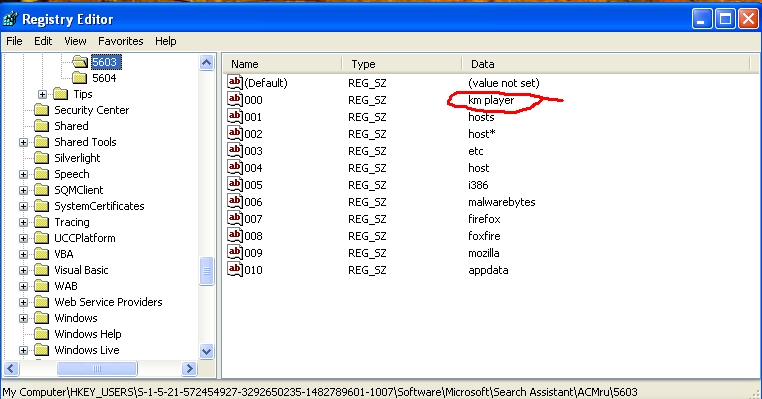This screenshot has height=399, width=762.
Task: Expand the UCCPlatform key
Action: point(23,239)
